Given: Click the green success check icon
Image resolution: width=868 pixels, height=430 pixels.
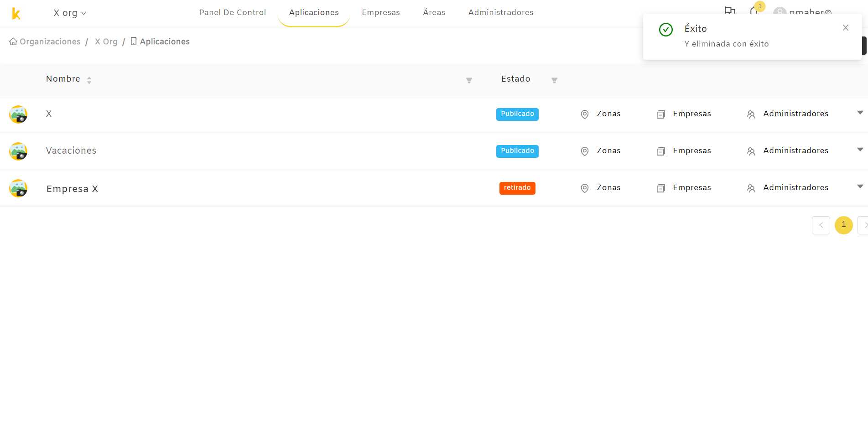Looking at the screenshot, I should click(666, 30).
